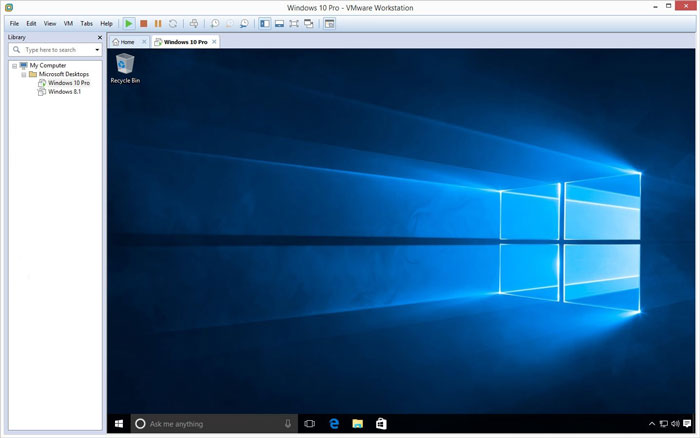The height and width of the screenshot is (438, 700).
Task: Toggle the library sidebar view button
Action: coord(264,23)
